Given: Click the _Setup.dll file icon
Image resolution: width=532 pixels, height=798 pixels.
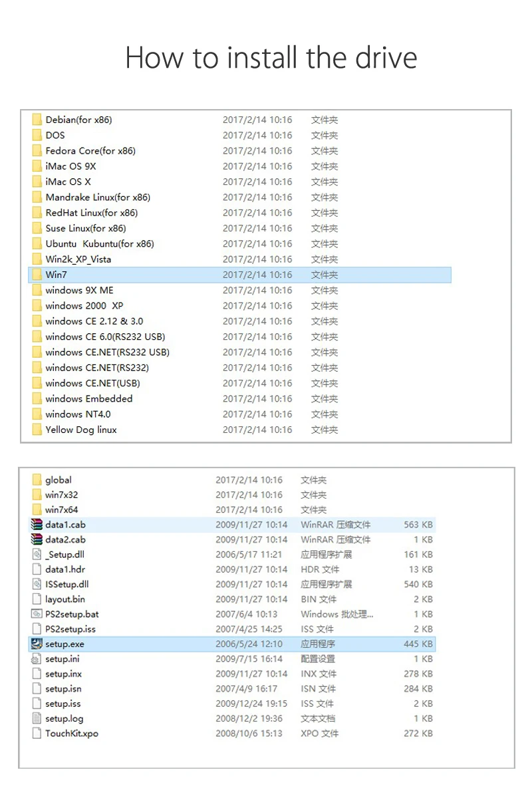Looking at the screenshot, I should (x=37, y=554).
